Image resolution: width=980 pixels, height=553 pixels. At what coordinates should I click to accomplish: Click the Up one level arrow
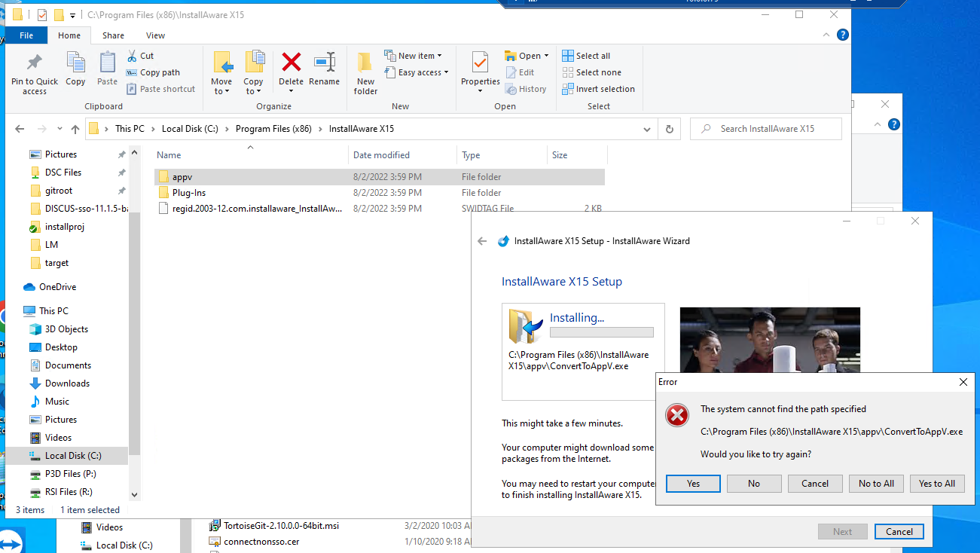[x=75, y=129]
